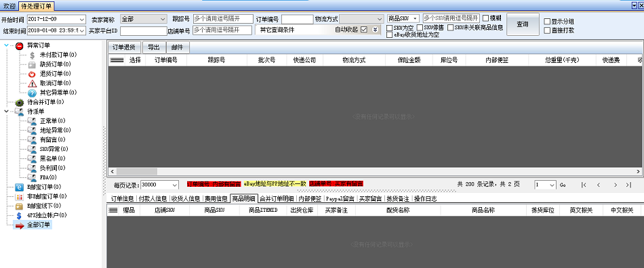This screenshot has width=644, height=268.
Task: Select the 4PX独立帐户 dollar icon
Action: click(19, 215)
